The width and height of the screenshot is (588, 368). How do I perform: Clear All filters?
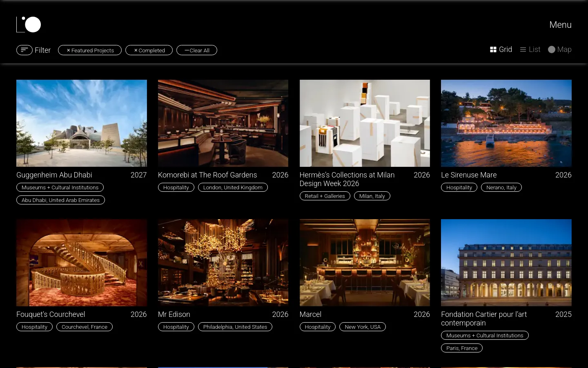197,50
